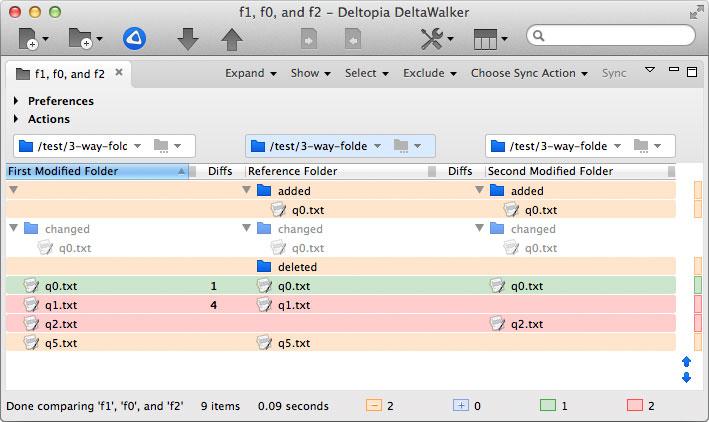Viewport: 709px width, 422px height.
Task: Click q5.txt file icon in First Modified Folder
Action: click(31, 342)
